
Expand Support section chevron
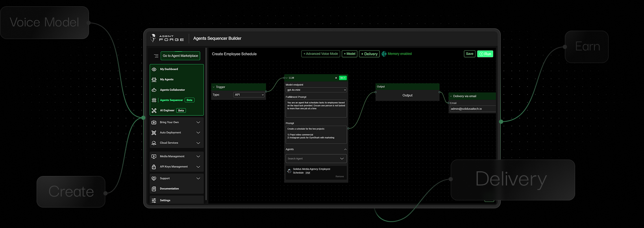coord(198,178)
